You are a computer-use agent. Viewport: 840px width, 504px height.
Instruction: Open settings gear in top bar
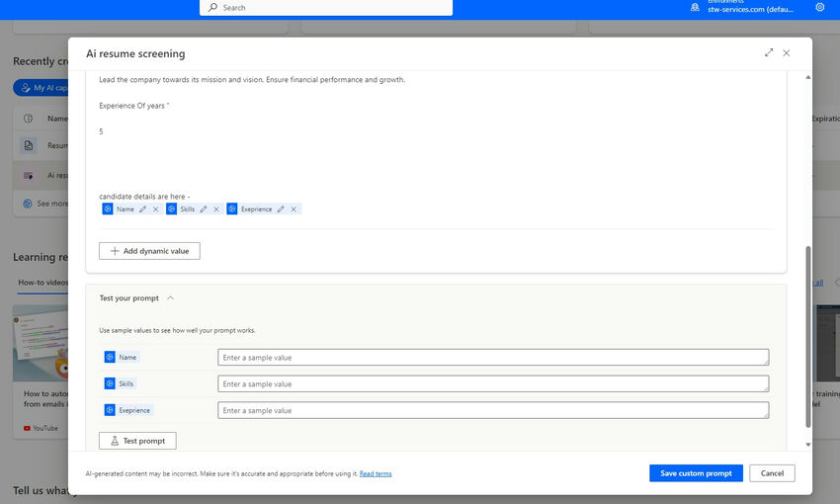[x=819, y=7]
